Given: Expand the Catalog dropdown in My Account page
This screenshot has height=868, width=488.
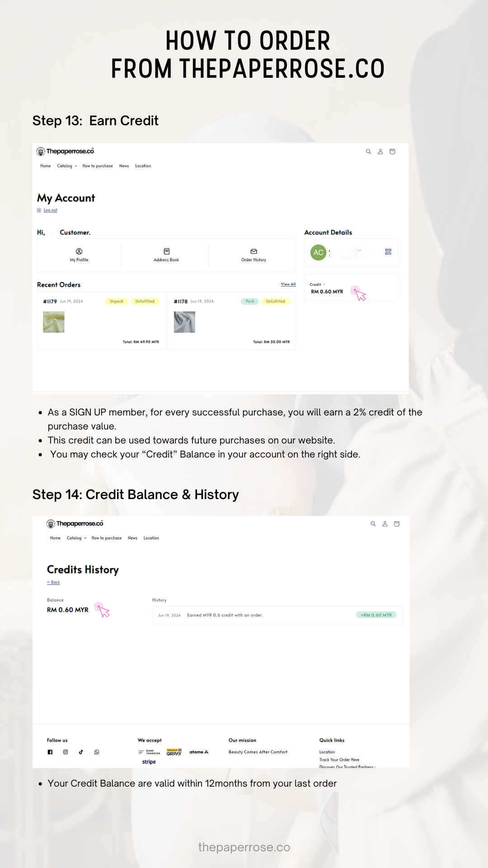Looking at the screenshot, I should [67, 166].
